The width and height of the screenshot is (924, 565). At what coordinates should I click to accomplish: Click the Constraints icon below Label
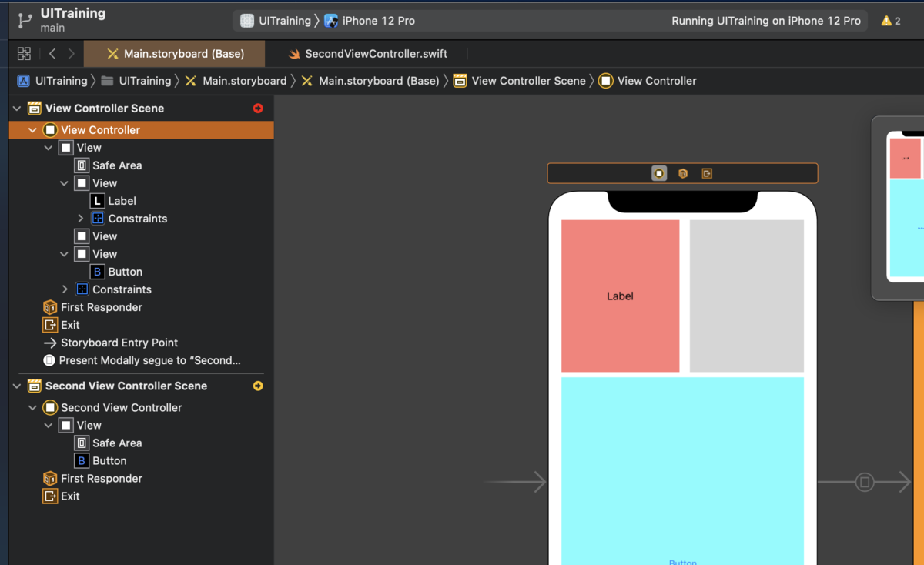pyautogui.click(x=97, y=219)
